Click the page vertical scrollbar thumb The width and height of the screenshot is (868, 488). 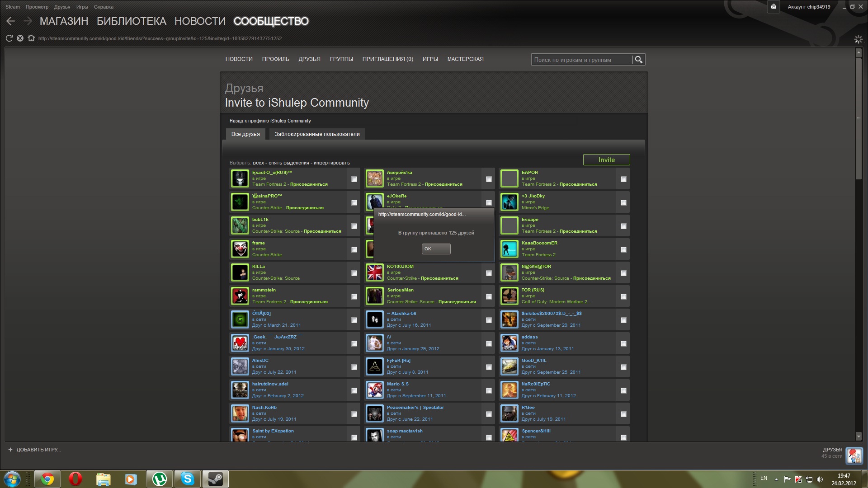(x=859, y=118)
